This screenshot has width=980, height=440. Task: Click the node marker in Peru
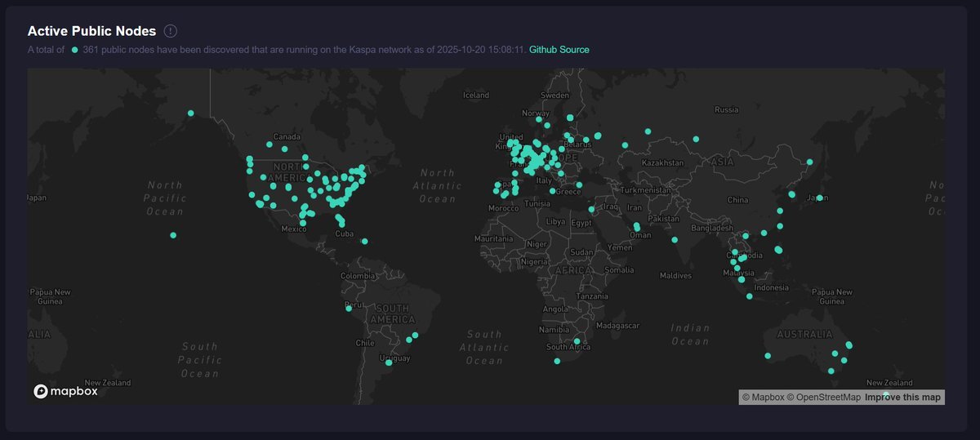(349, 309)
